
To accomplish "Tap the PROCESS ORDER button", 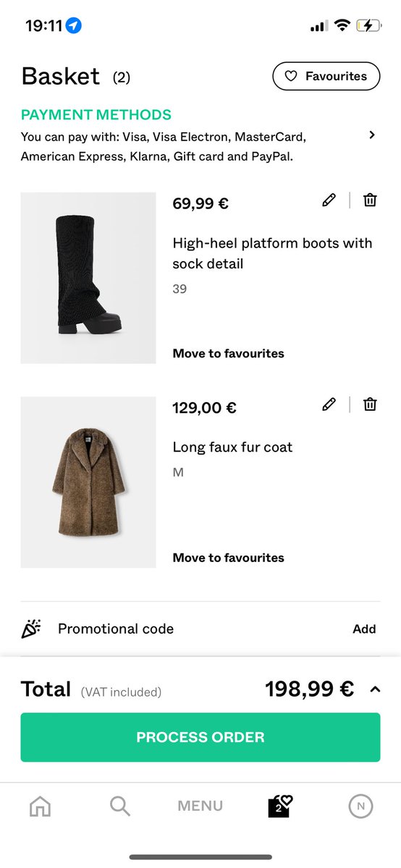I will coord(200,737).
